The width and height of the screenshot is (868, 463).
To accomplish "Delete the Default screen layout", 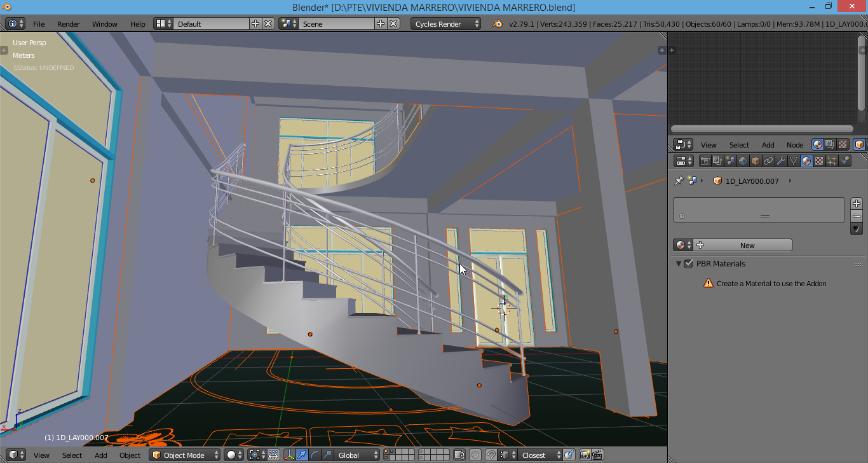I will (x=268, y=24).
